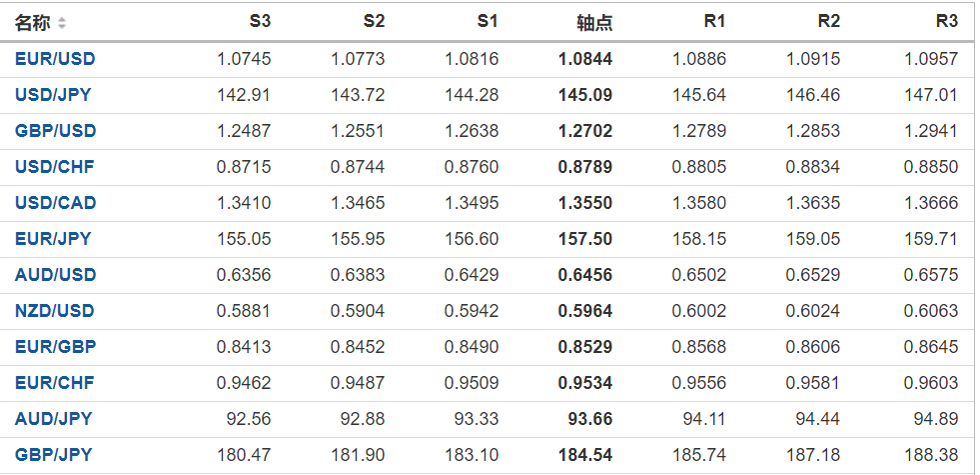Image resolution: width=980 pixels, height=475 pixels.
Task: Open the USD/JPY currency pair link
Action: pyautogui.click(x=54, y=95)
